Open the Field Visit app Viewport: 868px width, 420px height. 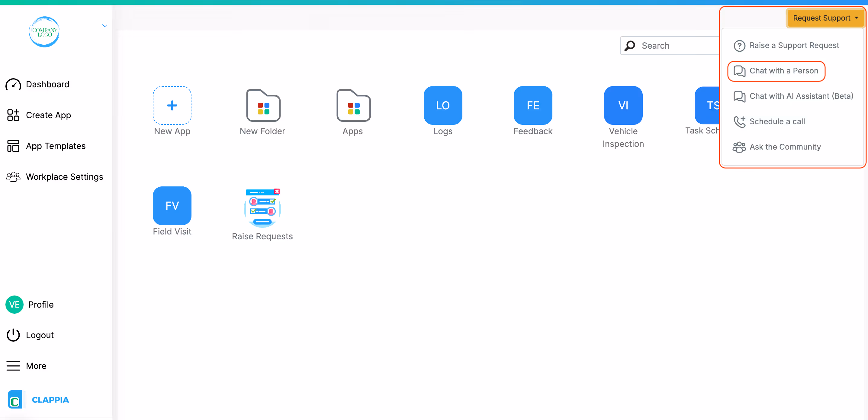point(172,205)
